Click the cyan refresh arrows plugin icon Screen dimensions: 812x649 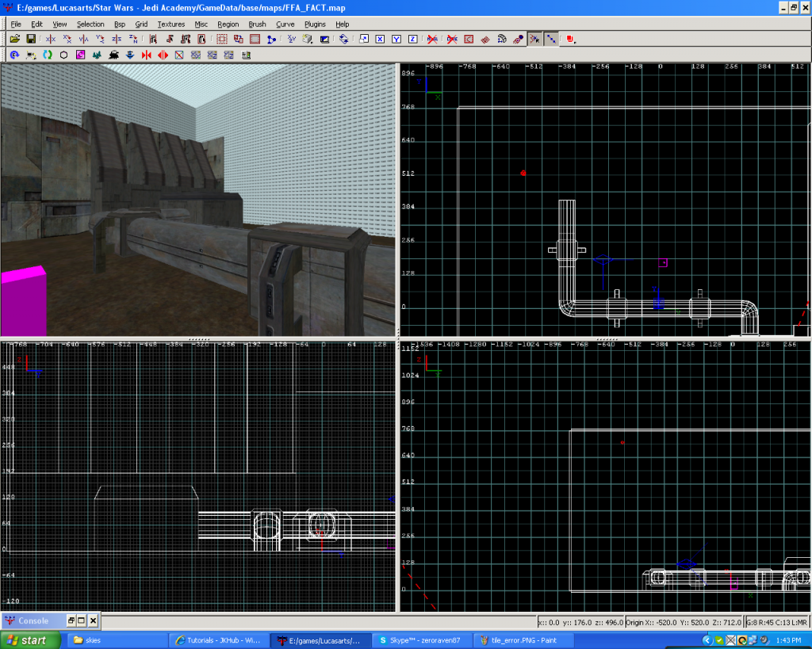coord(48,55)
